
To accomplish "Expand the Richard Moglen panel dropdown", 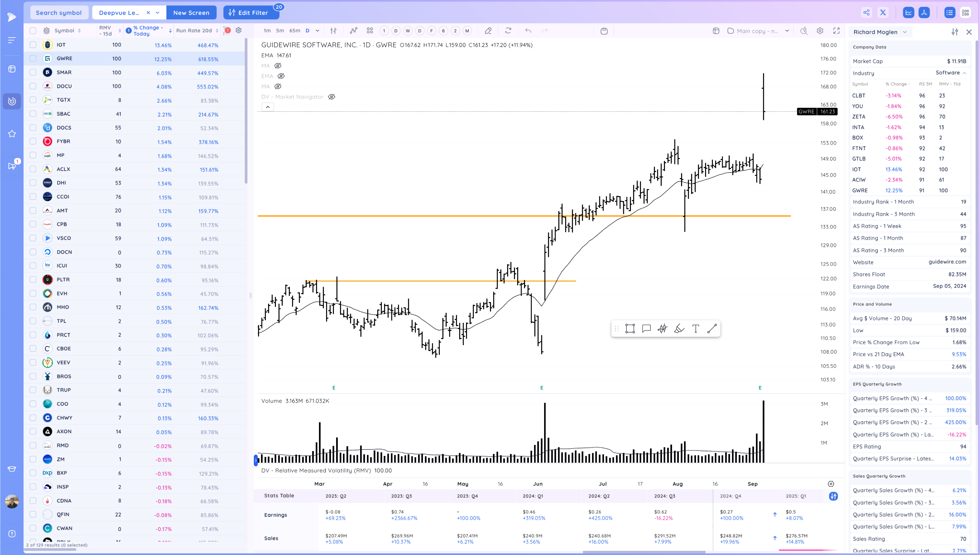I will pos(905,32).
